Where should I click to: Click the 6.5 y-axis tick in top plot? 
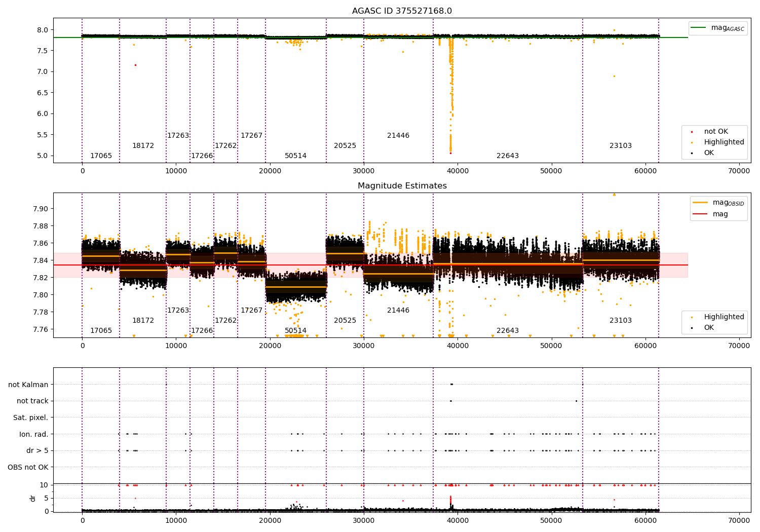tap(43, 93)
